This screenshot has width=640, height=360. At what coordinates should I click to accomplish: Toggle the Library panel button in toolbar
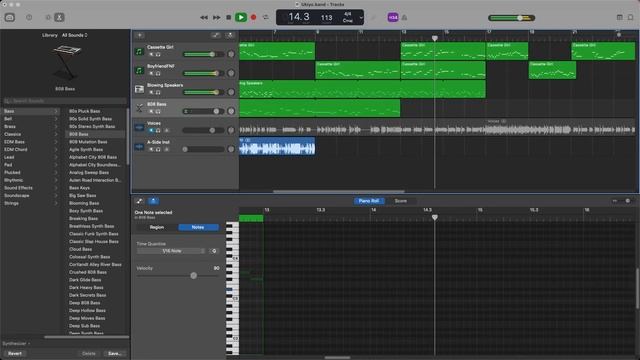[x=10, y=18]
